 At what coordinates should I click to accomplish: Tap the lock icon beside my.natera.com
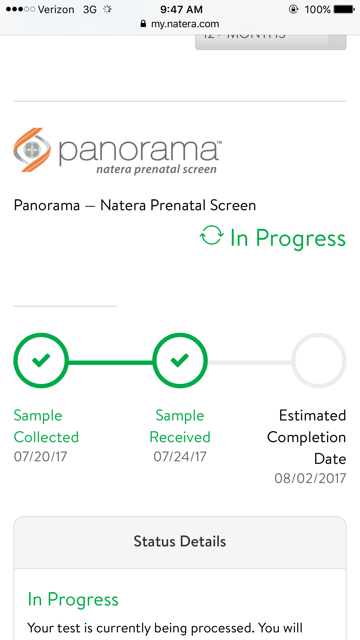tap(143, 24)
